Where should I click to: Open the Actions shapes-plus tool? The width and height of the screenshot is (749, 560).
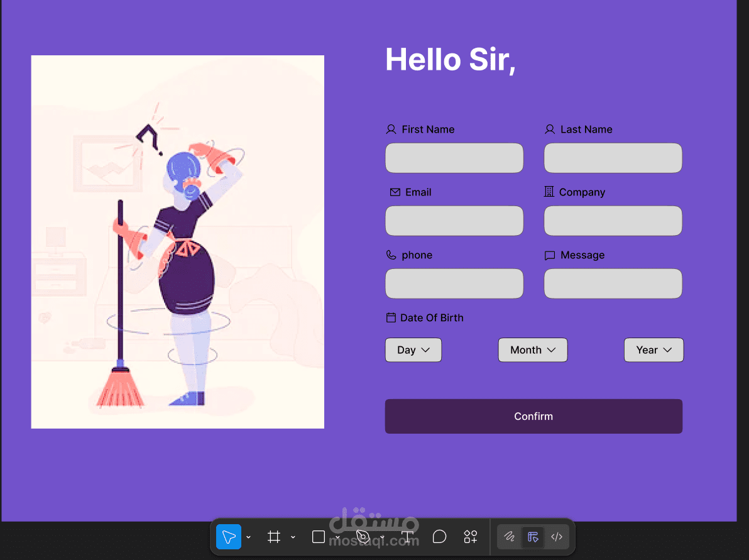pos(471,537)
